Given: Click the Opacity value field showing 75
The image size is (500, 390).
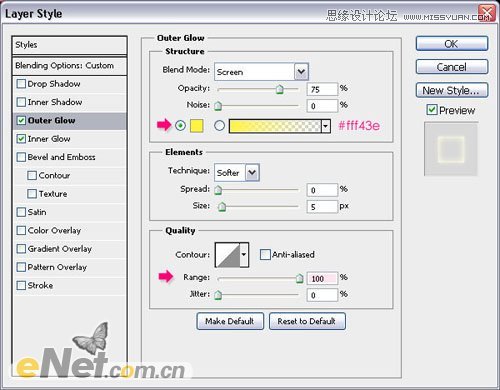Looking at the screenshot, I should [x=322, y=89].
